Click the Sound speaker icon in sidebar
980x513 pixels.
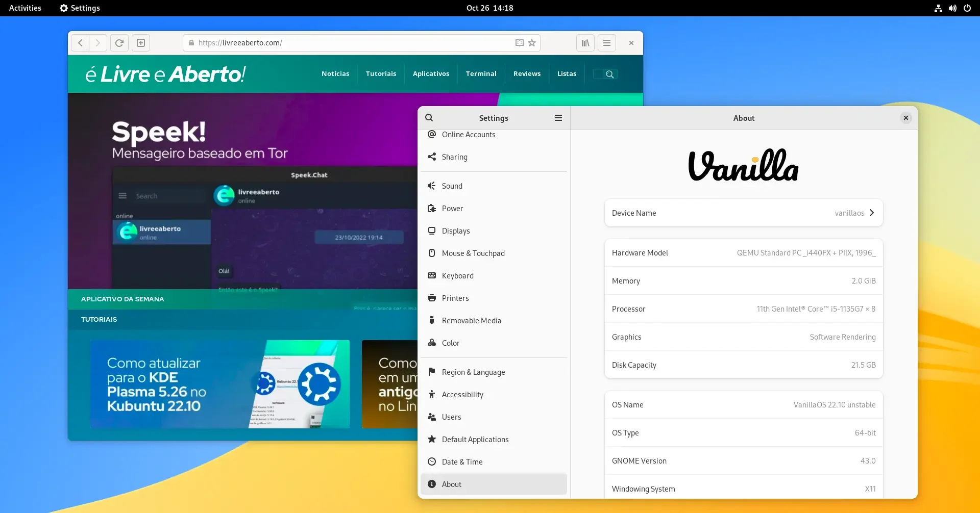[x=432, y=186]
